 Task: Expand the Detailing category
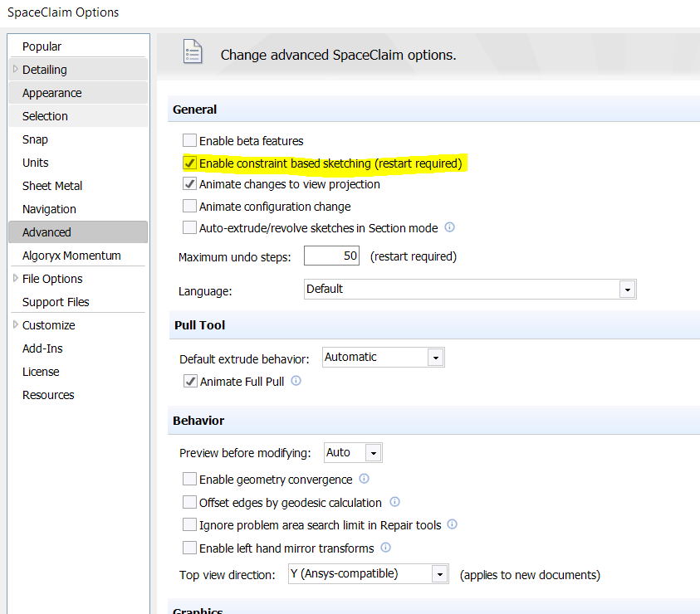point(16,70)
